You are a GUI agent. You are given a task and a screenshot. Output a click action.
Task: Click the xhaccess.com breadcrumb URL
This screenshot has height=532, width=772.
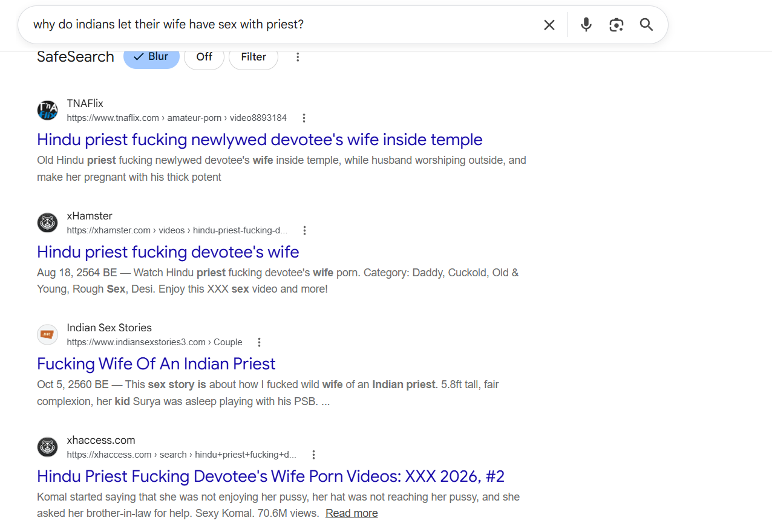(x=182, y=455)
